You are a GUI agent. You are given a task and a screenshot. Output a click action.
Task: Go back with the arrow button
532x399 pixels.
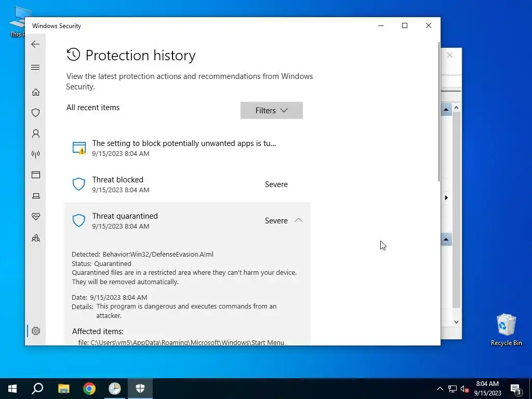pos(35,44)
